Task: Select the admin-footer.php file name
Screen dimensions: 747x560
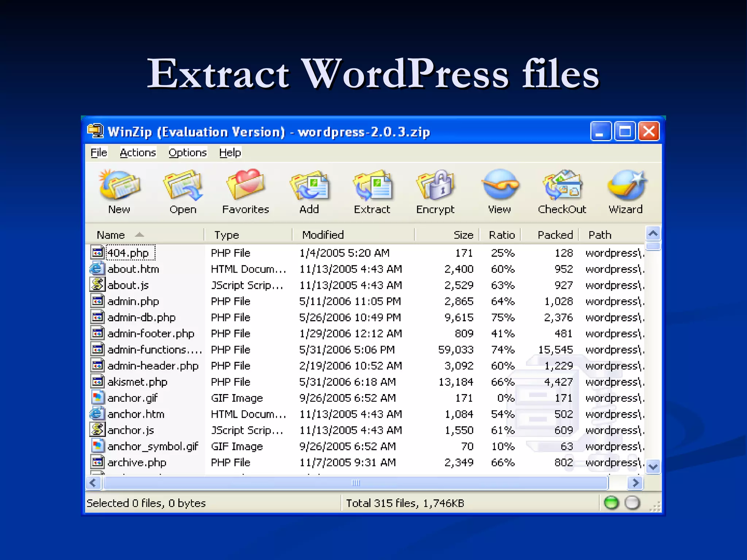Action: tap(151, 333)
